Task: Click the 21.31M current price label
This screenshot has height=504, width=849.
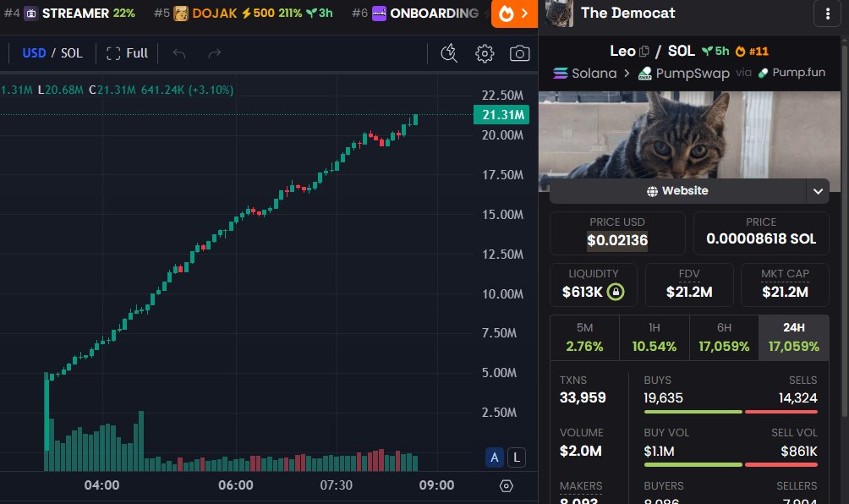Action: 501,115
